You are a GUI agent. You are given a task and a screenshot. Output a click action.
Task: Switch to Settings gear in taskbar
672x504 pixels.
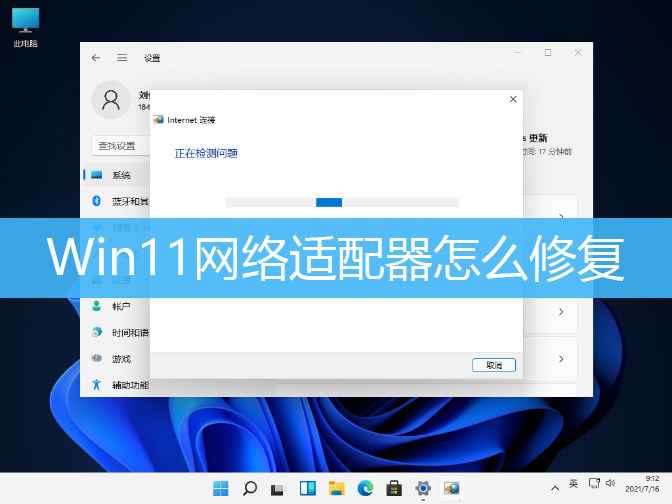pos(423,488)
